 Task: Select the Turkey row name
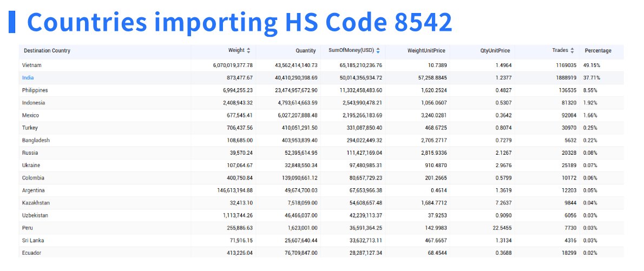tap(30, 128)
